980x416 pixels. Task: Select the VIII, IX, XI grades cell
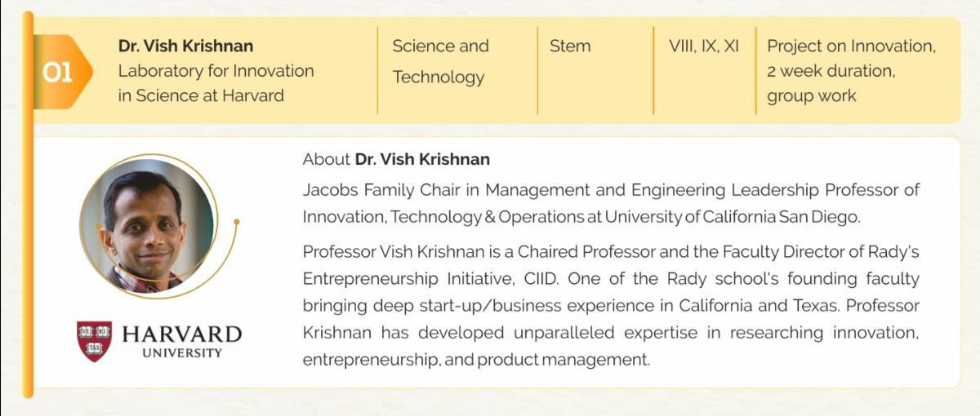[703, 46]
